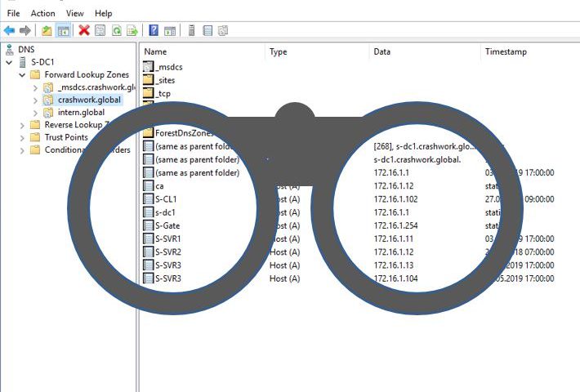Screen dimensions: 580x392
Task: Select the _msdcs.crashwork.global zone label
Action: click(x=96, y=87)
